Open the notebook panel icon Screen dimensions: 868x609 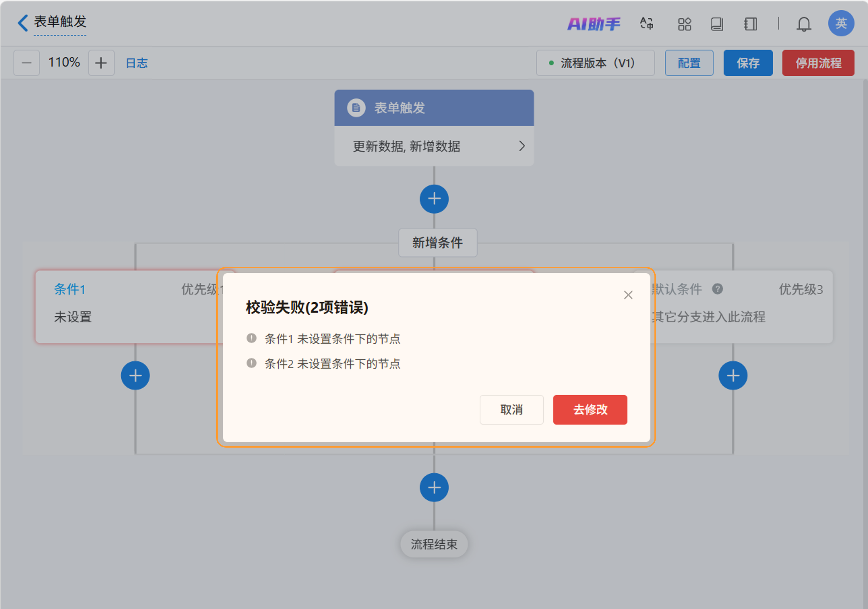pyautogui.click(x=750, y=24)
